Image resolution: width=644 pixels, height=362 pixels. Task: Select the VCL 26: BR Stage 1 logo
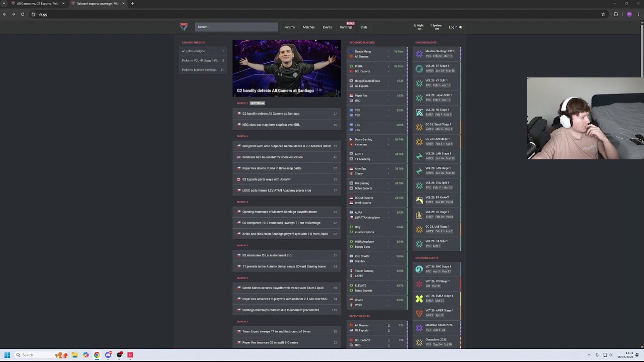pyautogui.click(x=419, y=68)
